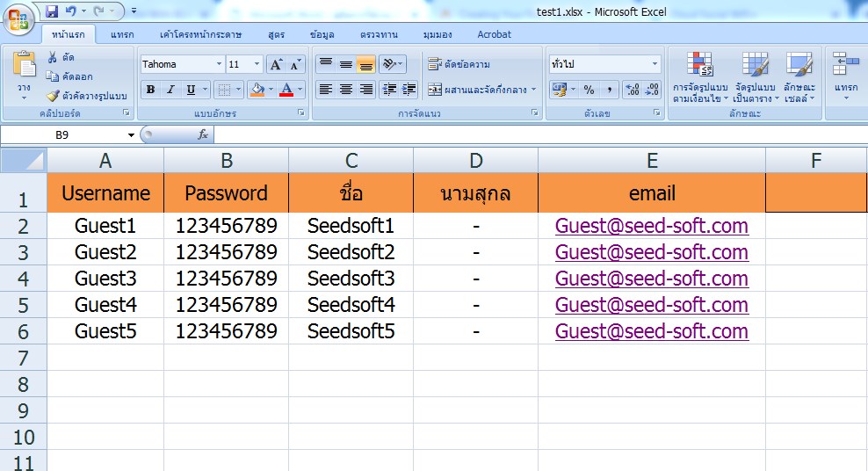Viewport: 868px width, 471px height.
Task: Align cell text left
Action: [326, 89]
